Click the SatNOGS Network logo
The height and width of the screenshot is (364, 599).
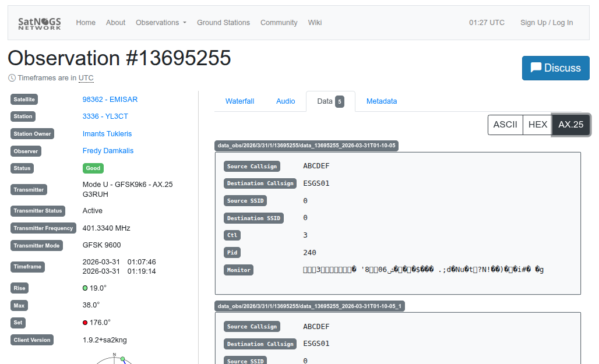pos(39,23)
